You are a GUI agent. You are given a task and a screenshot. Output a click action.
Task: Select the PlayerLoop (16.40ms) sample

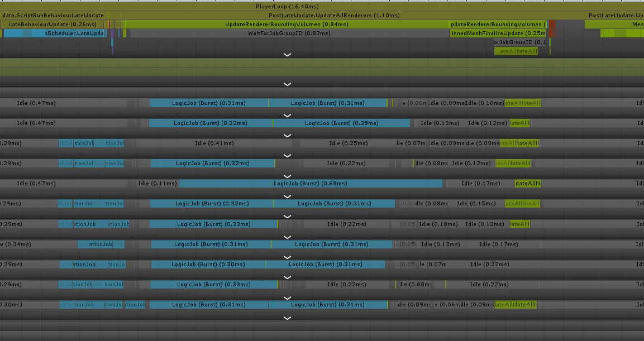(322, 7)
